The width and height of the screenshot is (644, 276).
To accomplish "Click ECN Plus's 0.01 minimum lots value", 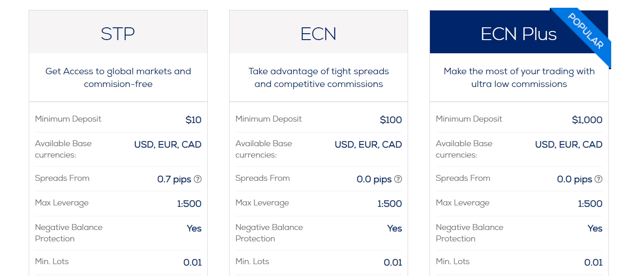I will tap(593, 262).
